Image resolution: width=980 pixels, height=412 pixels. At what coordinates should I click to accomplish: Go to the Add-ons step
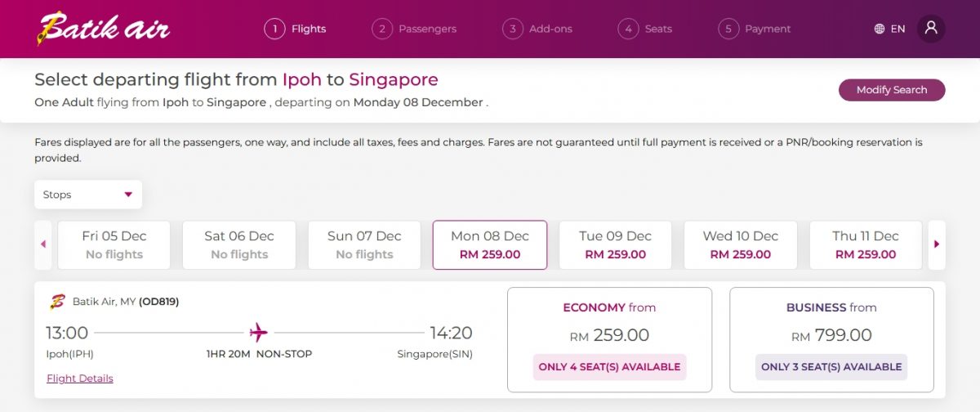(x=537, y=29)
